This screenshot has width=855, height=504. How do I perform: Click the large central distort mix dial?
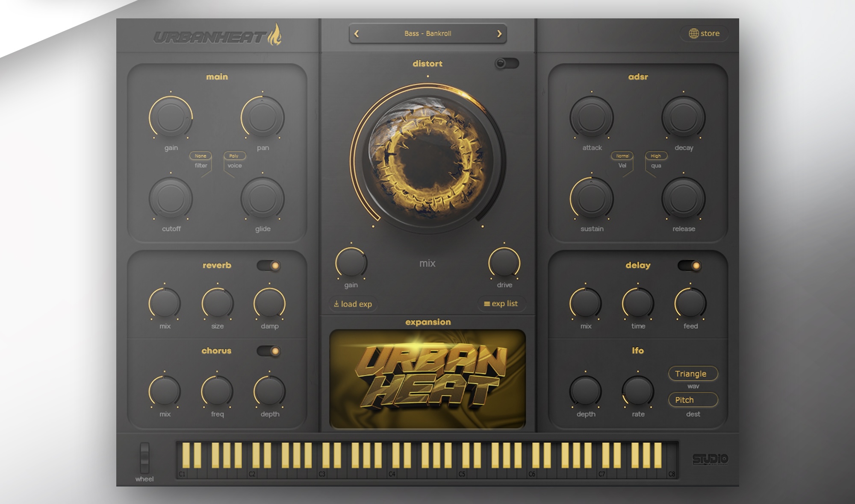[x=427, y=160]
